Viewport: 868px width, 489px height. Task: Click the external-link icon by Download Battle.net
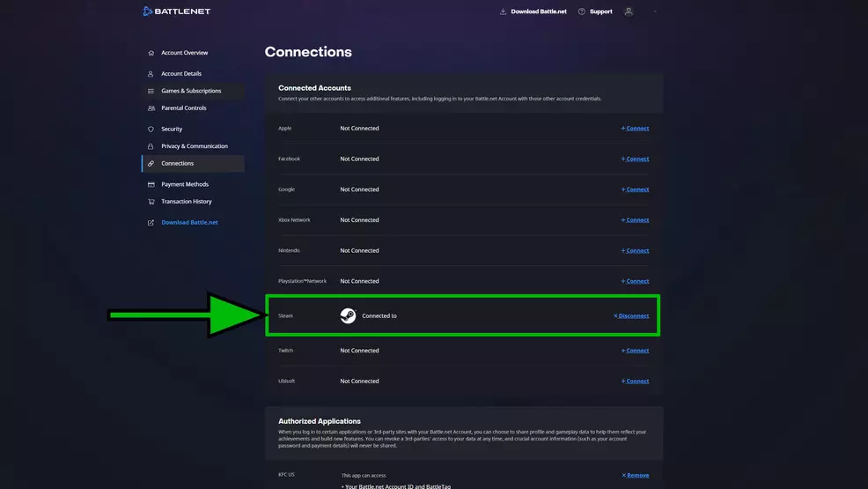pos(151,223)
